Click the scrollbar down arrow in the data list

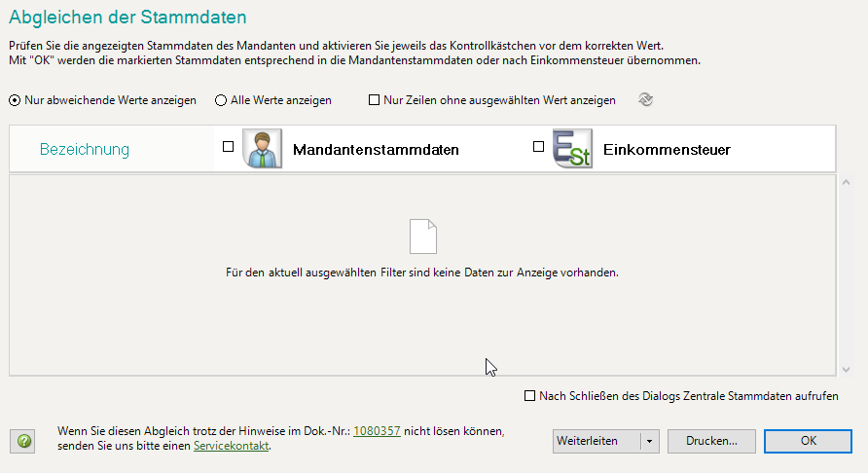coord(845,370)
